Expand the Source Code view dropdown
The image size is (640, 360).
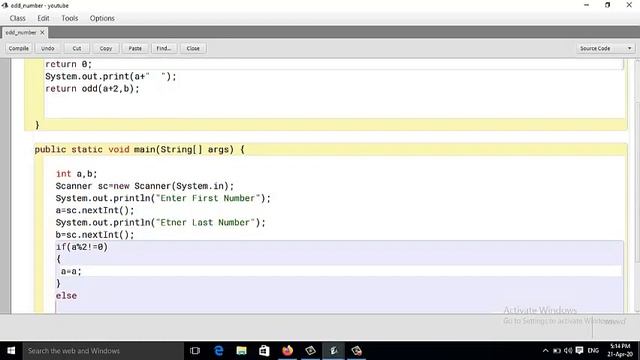coord(606,48)
